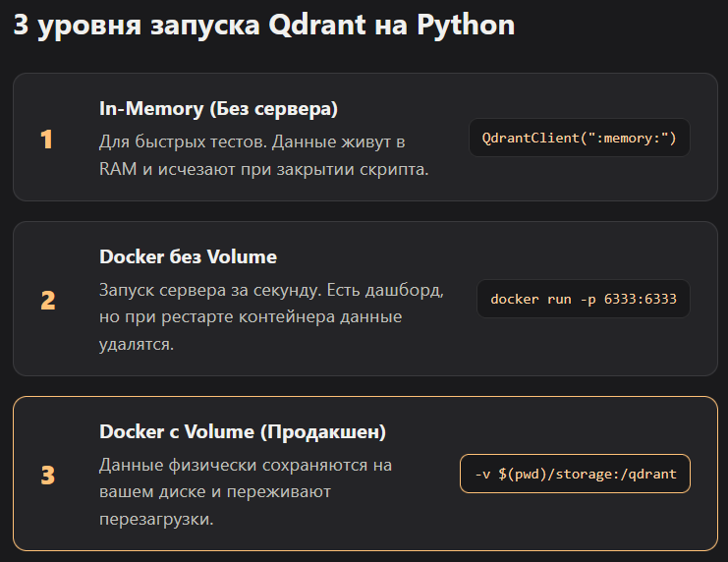Click the word 'удалятся.'
The image size is (728, 562).
(137, 344)
